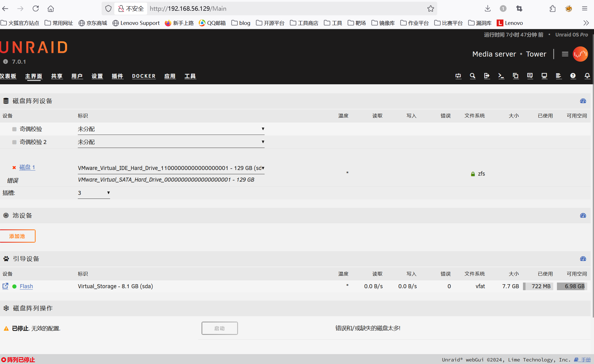Click the Flash green status indicator
Viewport: 594px width, 364px height.
click(14, 286)
